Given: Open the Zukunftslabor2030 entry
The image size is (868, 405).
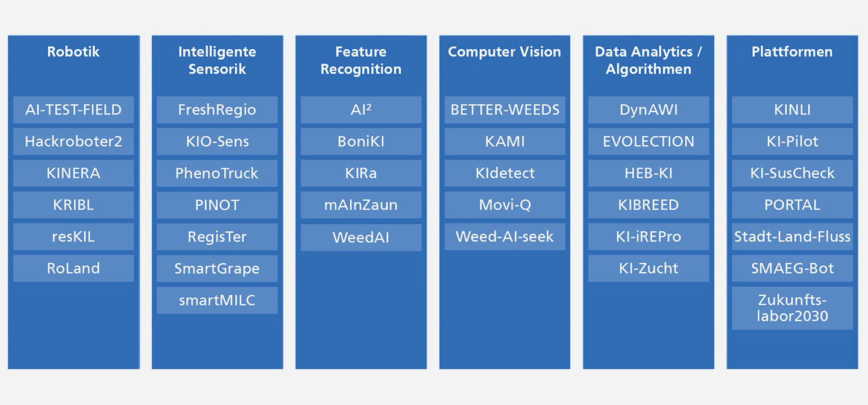Looking at the screenshot, I should (x=793, y=308).
